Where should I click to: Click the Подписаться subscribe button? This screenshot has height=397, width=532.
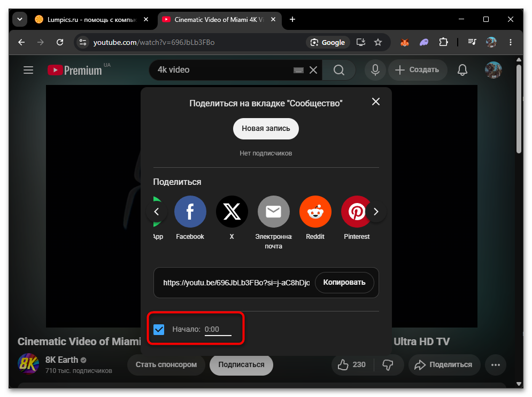[x=241, y=365]
